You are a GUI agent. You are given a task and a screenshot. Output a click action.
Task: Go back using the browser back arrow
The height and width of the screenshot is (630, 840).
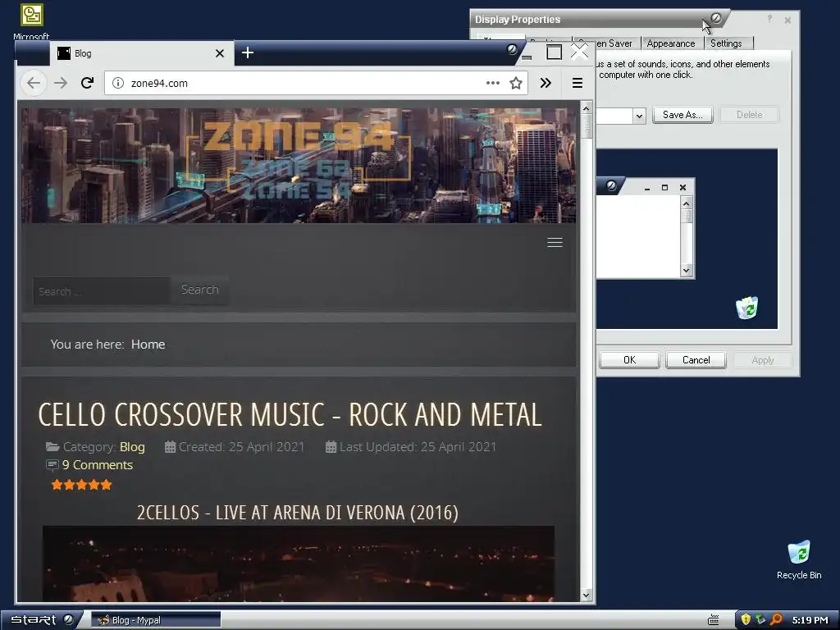coord(34,83)
